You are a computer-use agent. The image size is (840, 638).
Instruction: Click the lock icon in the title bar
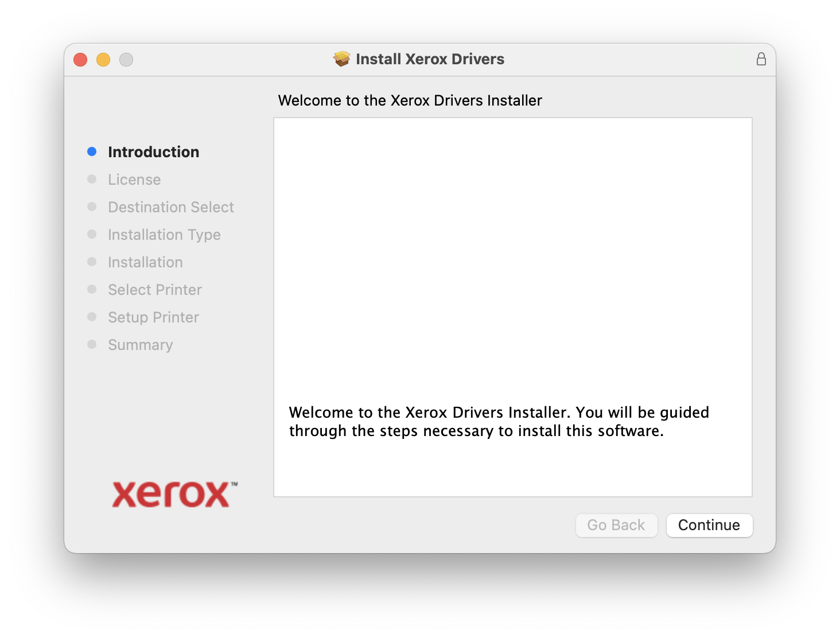(x=761, y=59)
